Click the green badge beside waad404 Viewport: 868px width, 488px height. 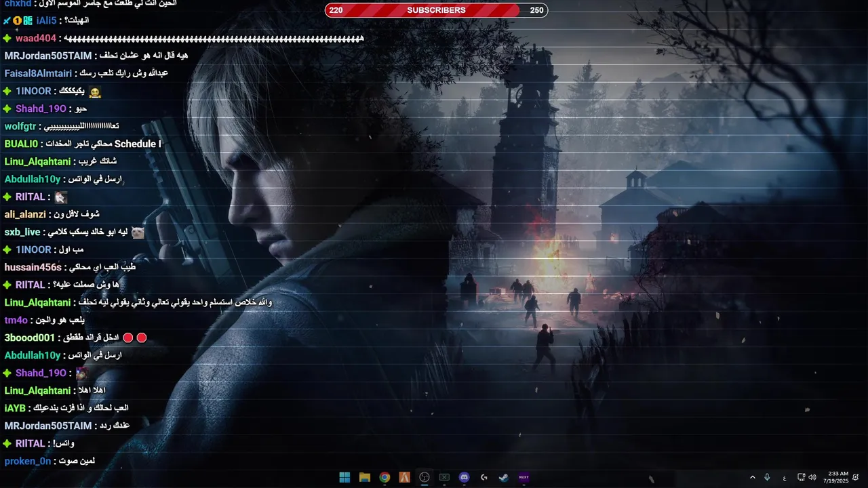click(x=7, y=38)
